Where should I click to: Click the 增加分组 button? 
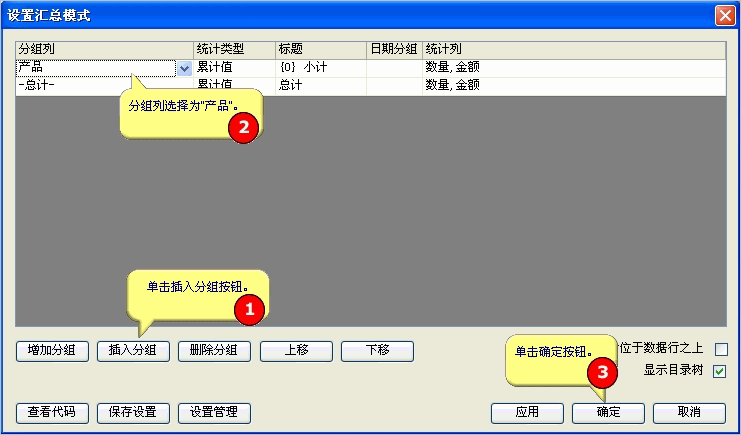click(53, 351)
